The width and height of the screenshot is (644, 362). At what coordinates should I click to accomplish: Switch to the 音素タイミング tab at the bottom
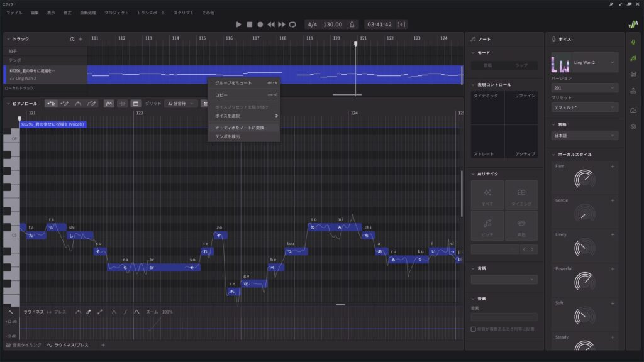[24, 345]
